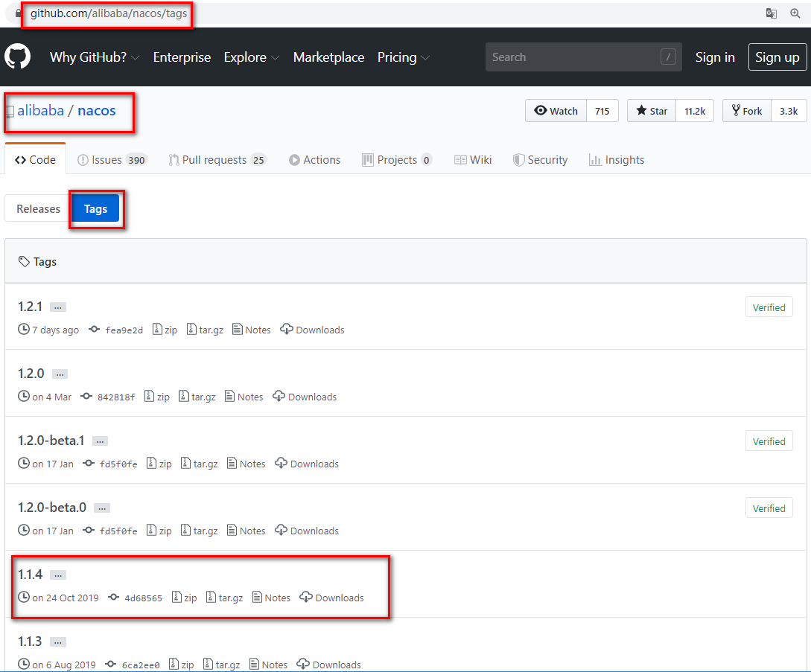Open the alibaba owner link

(x=40, y=111)
